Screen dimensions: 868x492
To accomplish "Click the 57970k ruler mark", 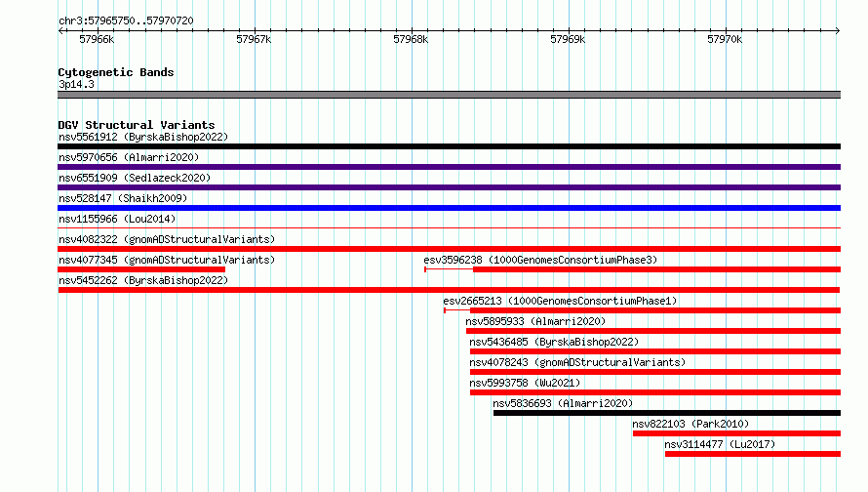I will coord(725,39).
